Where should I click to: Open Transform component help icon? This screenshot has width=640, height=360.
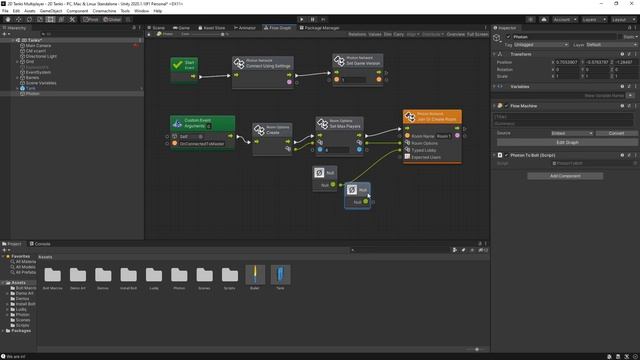(x=622, y=54)
